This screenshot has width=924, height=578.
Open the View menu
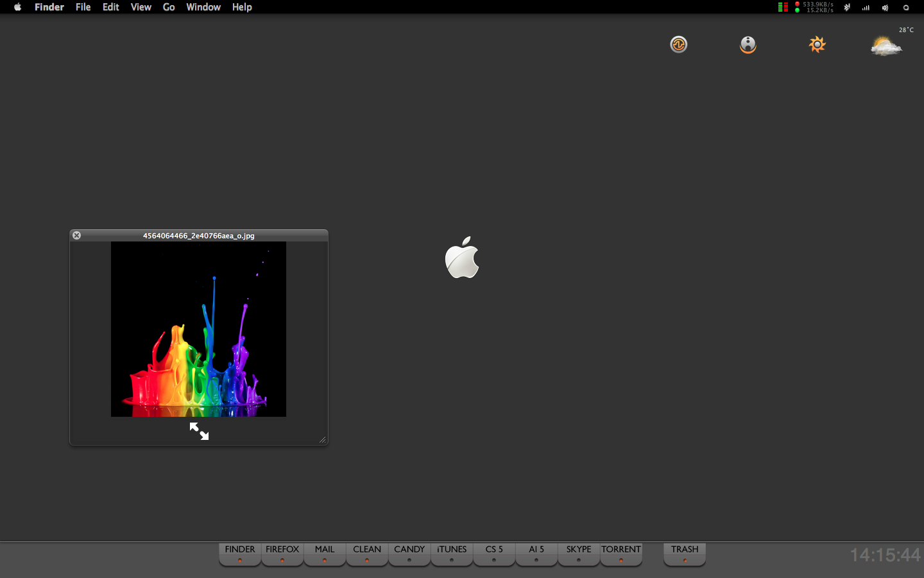click(141, 7)
